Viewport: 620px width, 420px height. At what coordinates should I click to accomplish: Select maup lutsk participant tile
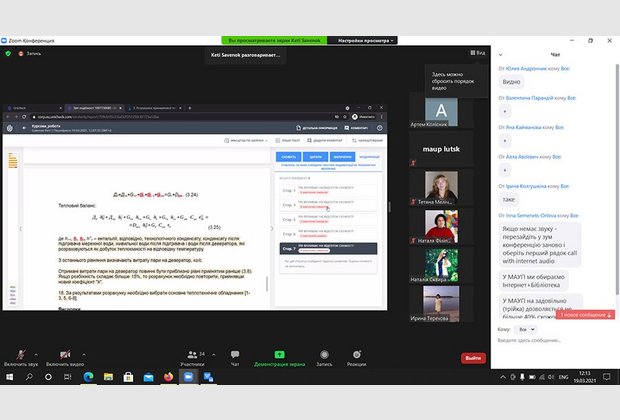pyautogui.click(x=441, y=149)
